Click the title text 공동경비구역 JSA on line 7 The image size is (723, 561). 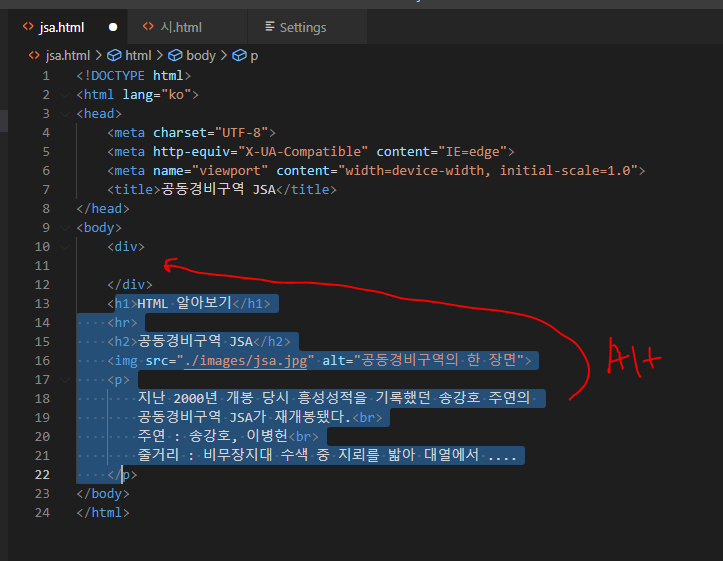[x=218, y=189]
